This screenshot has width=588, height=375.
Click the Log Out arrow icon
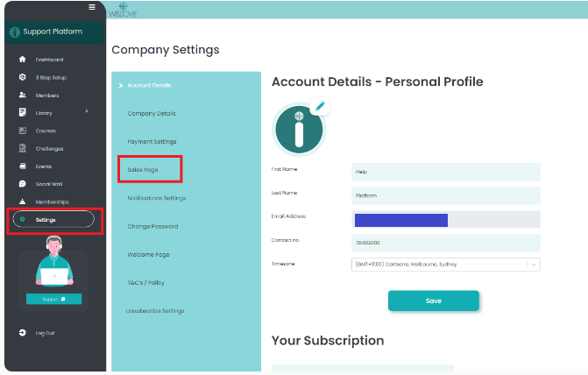click(x=22, y=333)
